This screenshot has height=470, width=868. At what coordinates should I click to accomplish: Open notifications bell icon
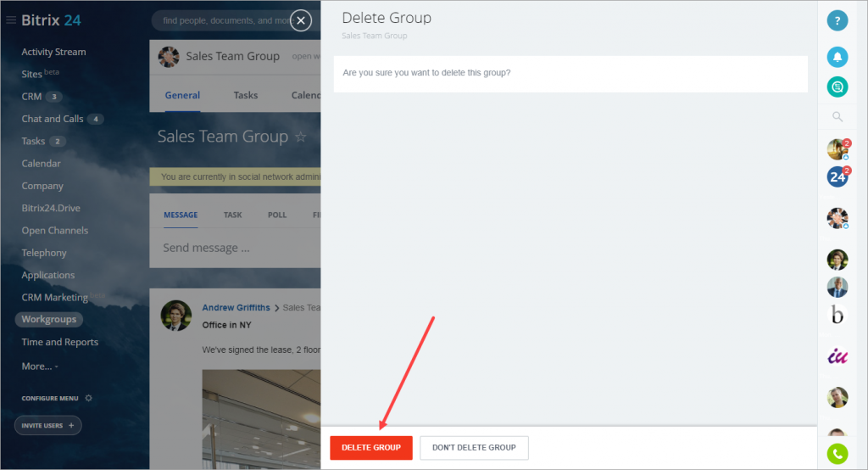pos(837,57)
